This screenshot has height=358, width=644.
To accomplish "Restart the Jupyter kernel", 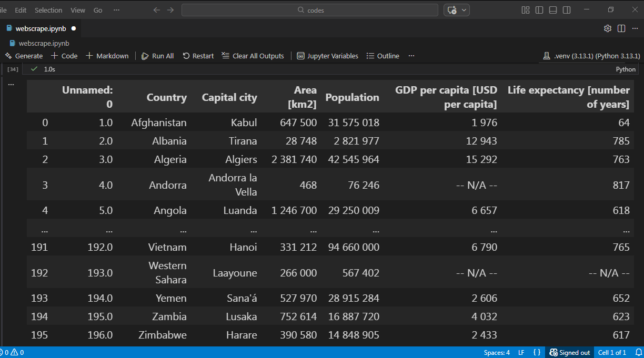I will tap(198, 56).
